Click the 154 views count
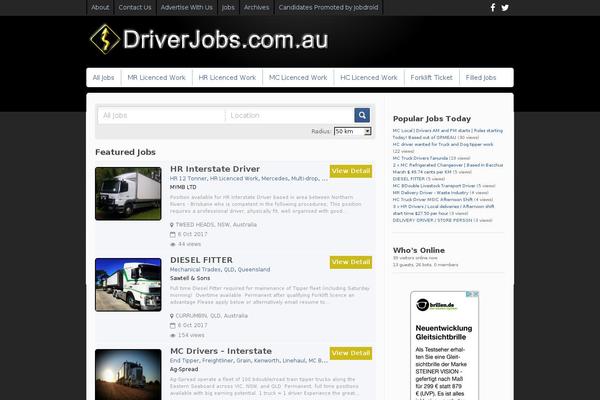The width and height of the screenshot is (600, 400). click(191, 335)
